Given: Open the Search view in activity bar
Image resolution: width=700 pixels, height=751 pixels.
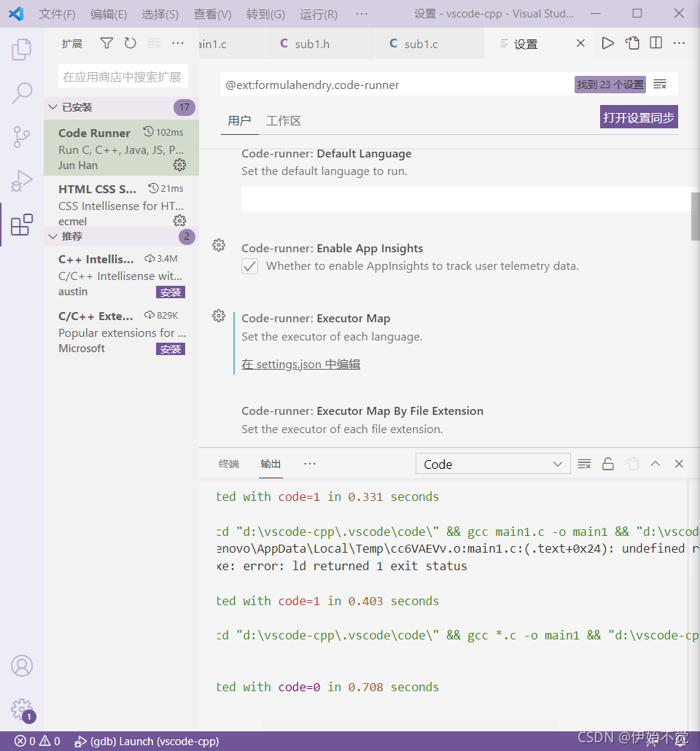Looking at the screenshot, I should click(22, 93).
